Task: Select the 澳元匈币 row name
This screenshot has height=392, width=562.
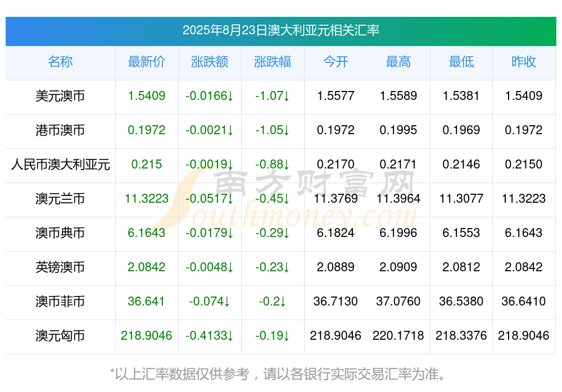Action: pos(60,336)
